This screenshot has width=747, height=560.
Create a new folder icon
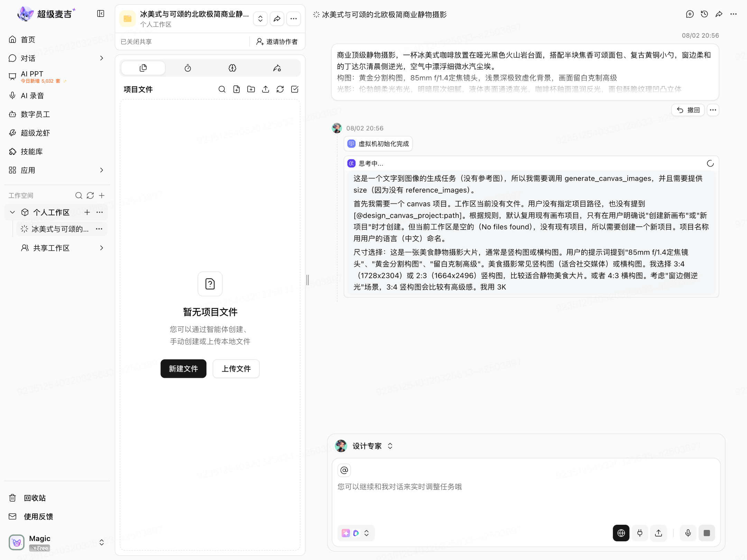coord(251,90)
